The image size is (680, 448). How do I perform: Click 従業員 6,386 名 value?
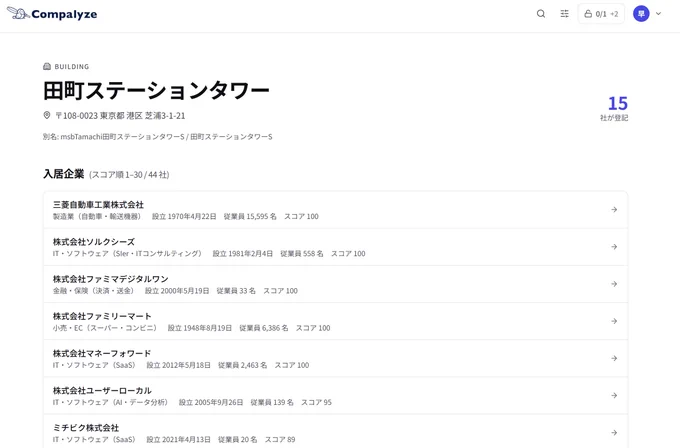pyautogui.click(x=264, y=328)
